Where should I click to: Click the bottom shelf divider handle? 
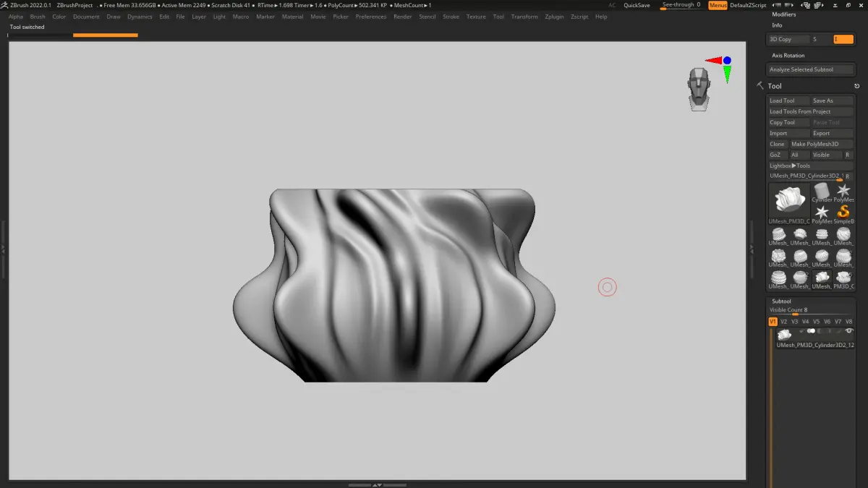coord(378,485)
